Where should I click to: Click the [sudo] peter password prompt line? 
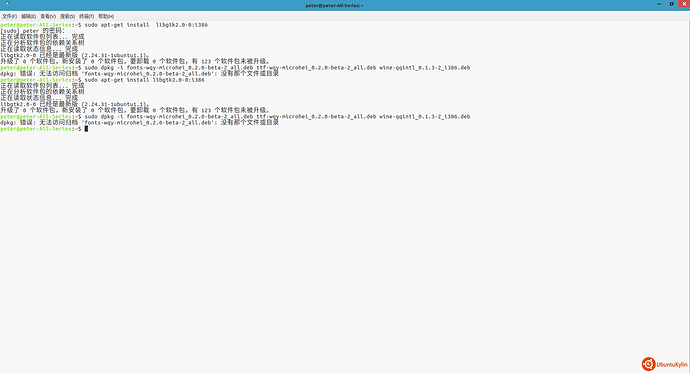point(33,31)
